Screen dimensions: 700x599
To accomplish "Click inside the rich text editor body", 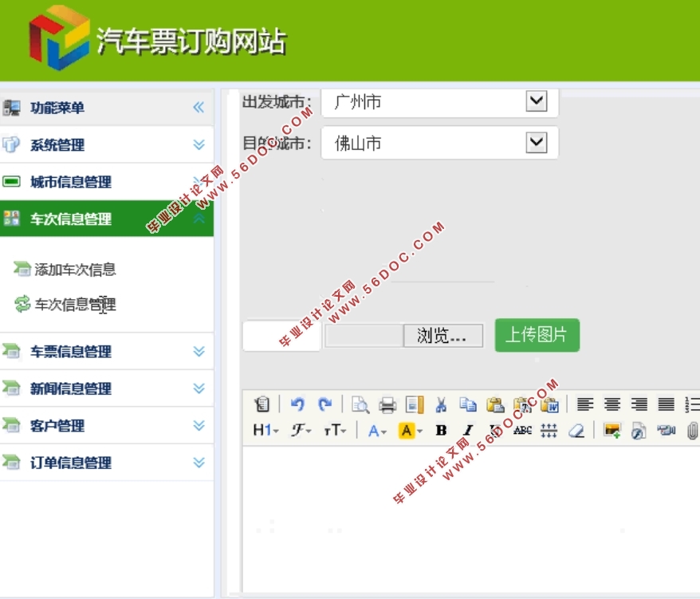I will point(471,518).
